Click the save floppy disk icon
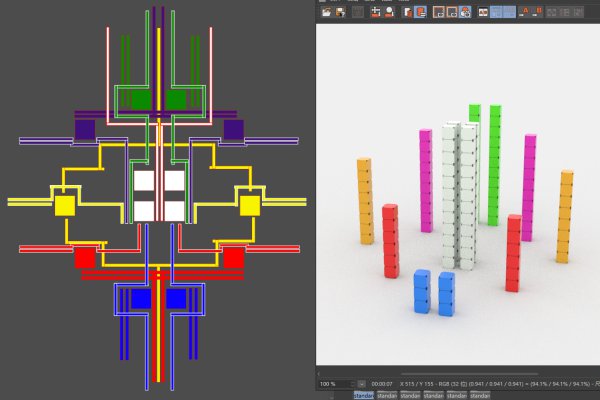 341,12
